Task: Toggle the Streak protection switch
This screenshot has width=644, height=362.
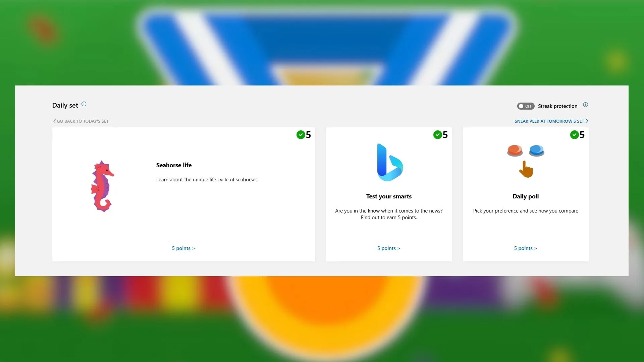Action: 526,106
